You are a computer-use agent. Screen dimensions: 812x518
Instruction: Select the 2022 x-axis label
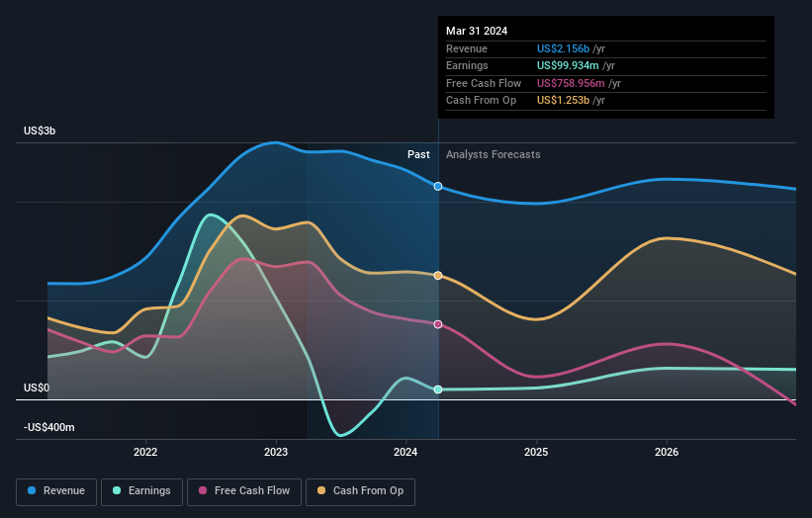[145, 452]
